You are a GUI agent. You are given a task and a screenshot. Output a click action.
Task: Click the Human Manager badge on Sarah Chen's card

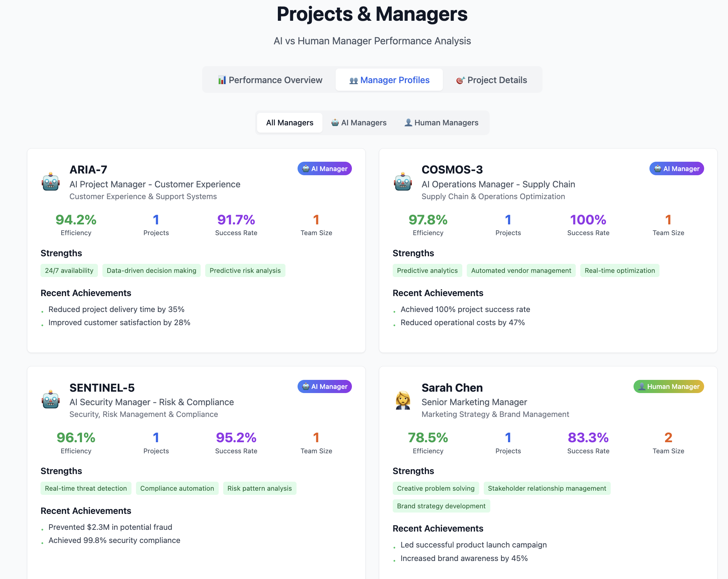coord(668,386)
